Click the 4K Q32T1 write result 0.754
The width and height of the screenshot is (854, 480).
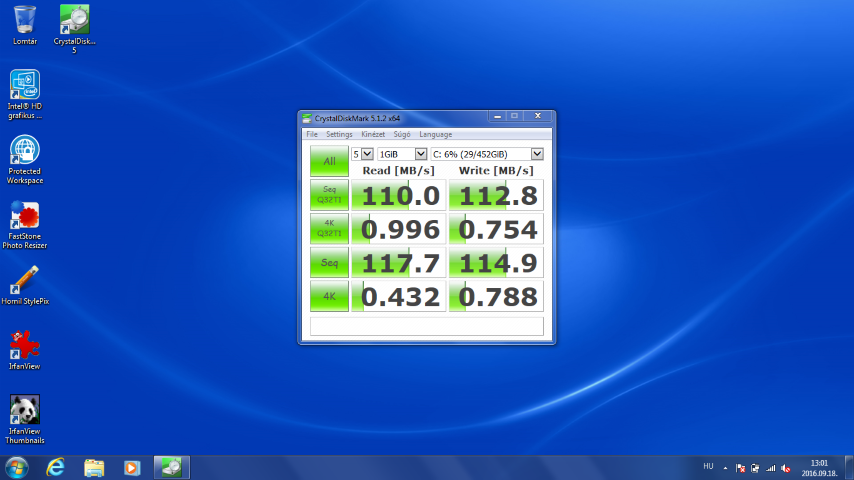tap(496, 229)
